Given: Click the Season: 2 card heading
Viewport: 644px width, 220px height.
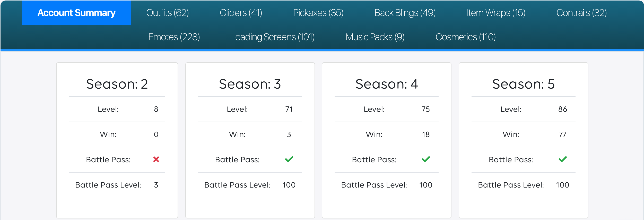Looking at the screenshot, I should click(x=117, y=84).
